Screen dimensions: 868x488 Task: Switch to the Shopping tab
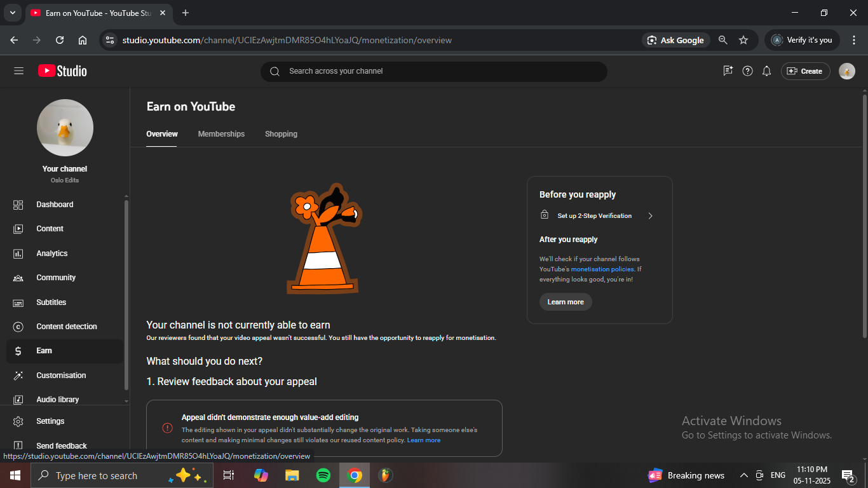pos(281,134)
